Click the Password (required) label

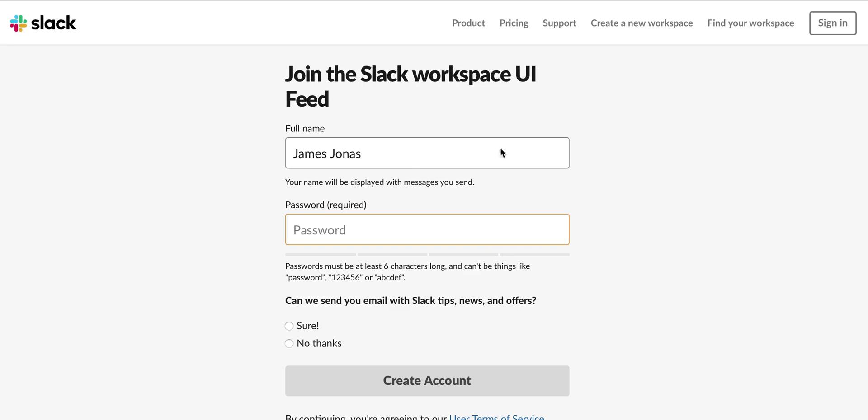[x=326, y=205]
